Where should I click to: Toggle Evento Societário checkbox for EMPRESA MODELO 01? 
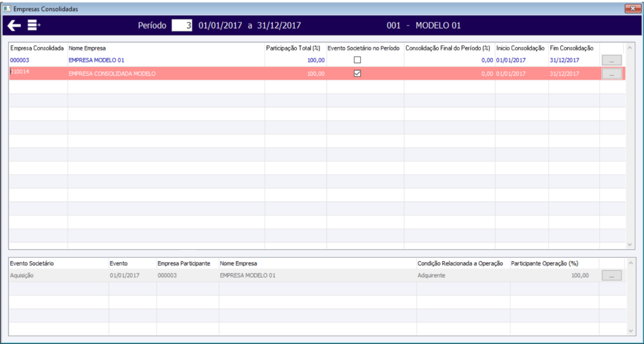(x=358, y=60)
